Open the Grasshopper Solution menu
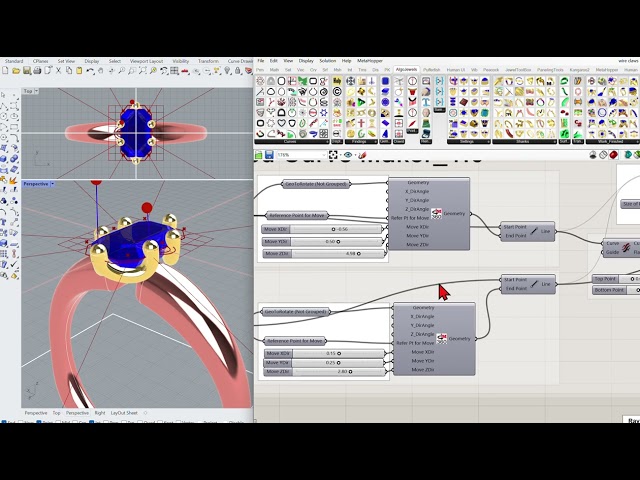Viewport: 640px width, 480px height. [x=327, y=61]
